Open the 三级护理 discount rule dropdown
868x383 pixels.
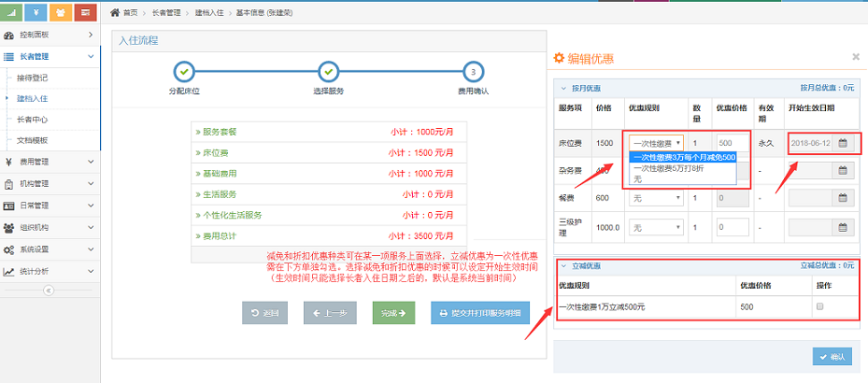(x=657, y=227)
